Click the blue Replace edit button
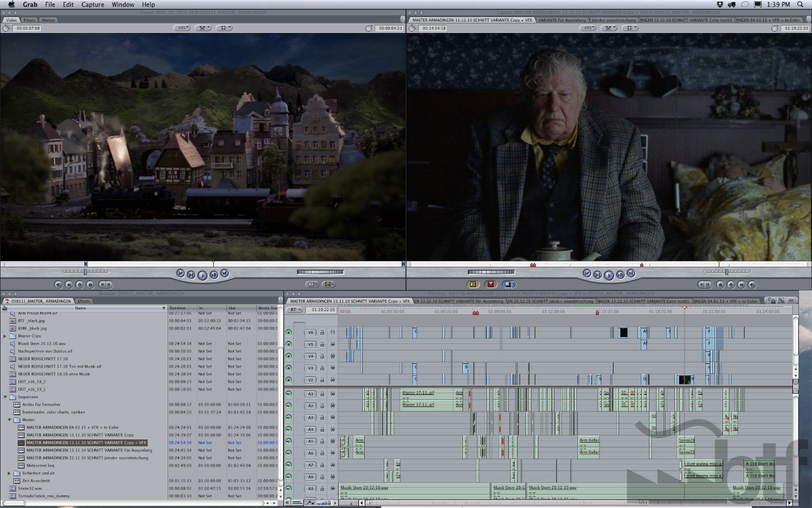Viewport: 812px width, 508px height. 509,284
